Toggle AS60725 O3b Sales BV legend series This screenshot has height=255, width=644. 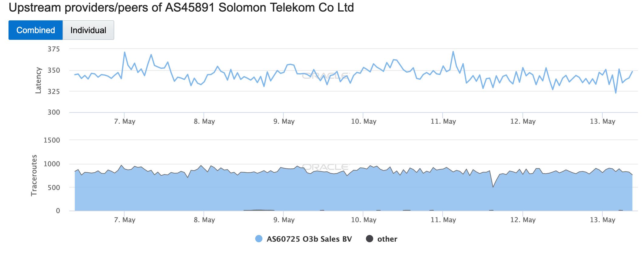[x=309, y=239]
